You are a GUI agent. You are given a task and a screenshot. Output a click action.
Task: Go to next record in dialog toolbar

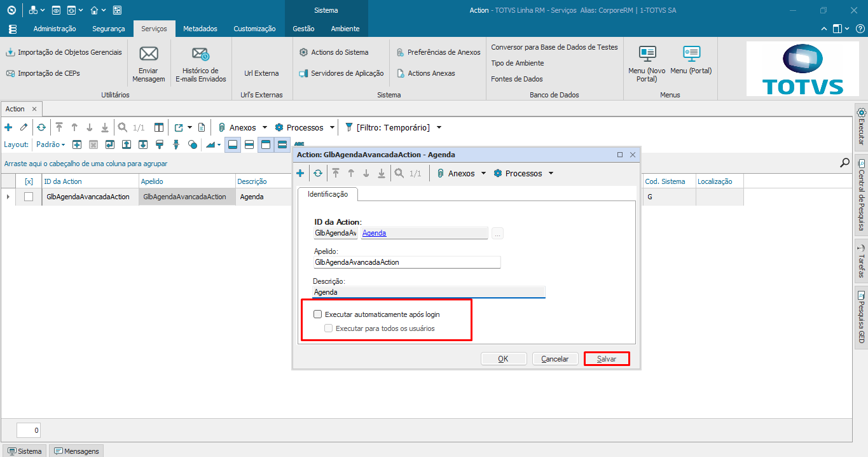point(366,173)
